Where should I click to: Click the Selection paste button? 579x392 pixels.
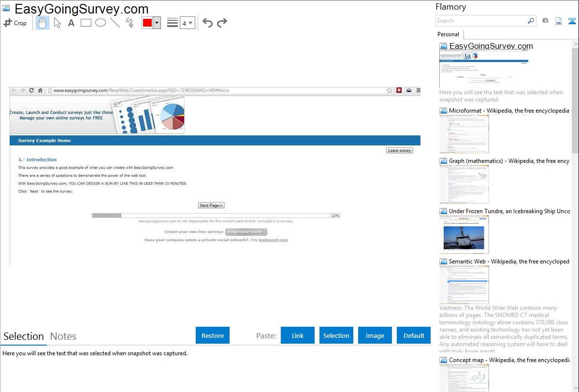(x=336, y=335)
